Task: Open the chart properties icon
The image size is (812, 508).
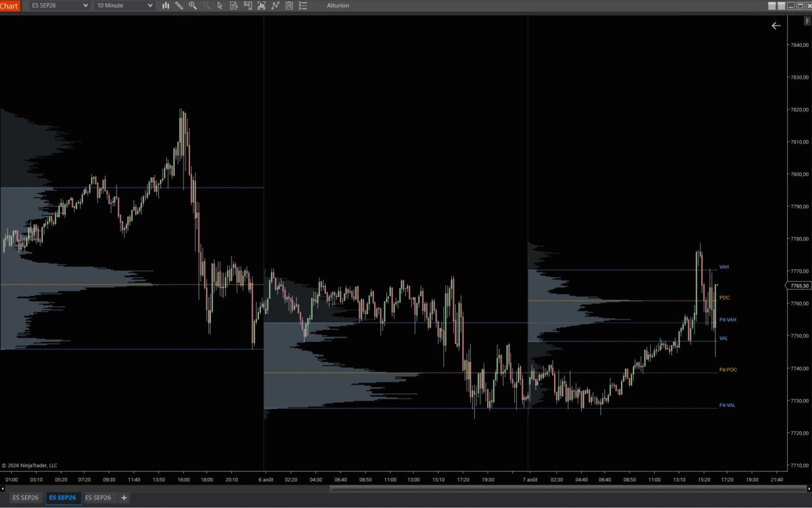Action: tap(289, 6)
